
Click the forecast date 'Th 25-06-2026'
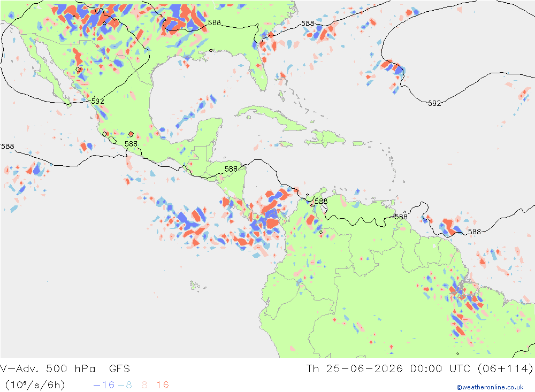point(355,368)
